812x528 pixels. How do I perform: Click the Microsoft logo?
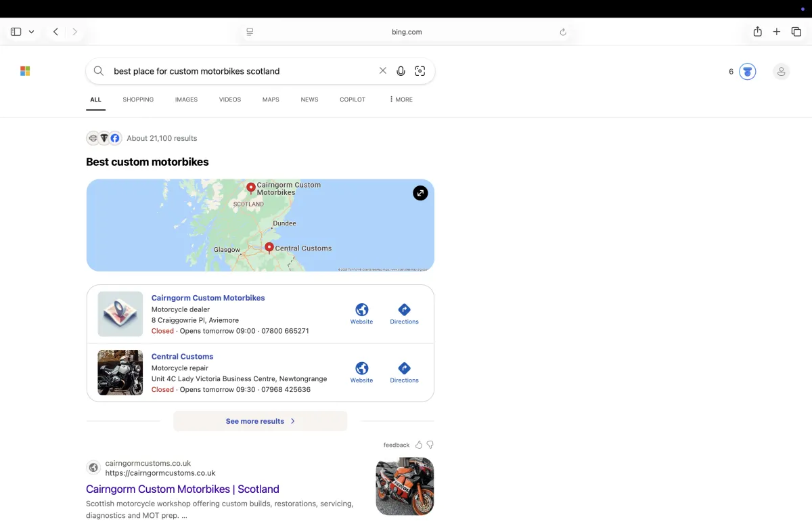tap(25, 71)
